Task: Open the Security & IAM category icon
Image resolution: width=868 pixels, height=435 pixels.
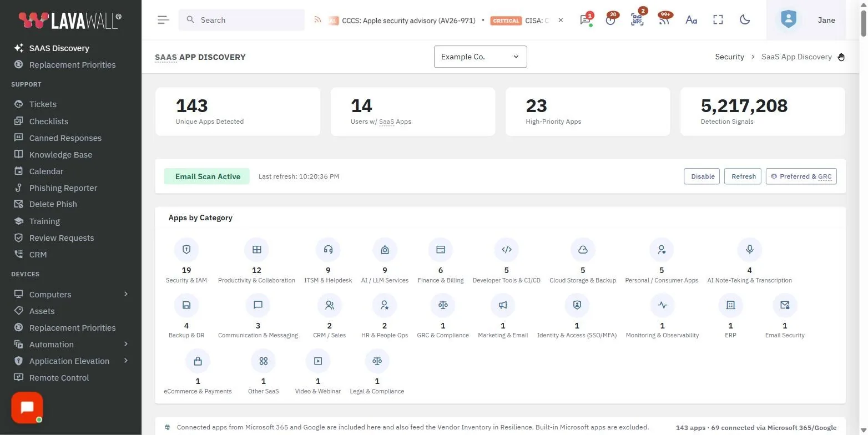Action: (x=186, y=250)
